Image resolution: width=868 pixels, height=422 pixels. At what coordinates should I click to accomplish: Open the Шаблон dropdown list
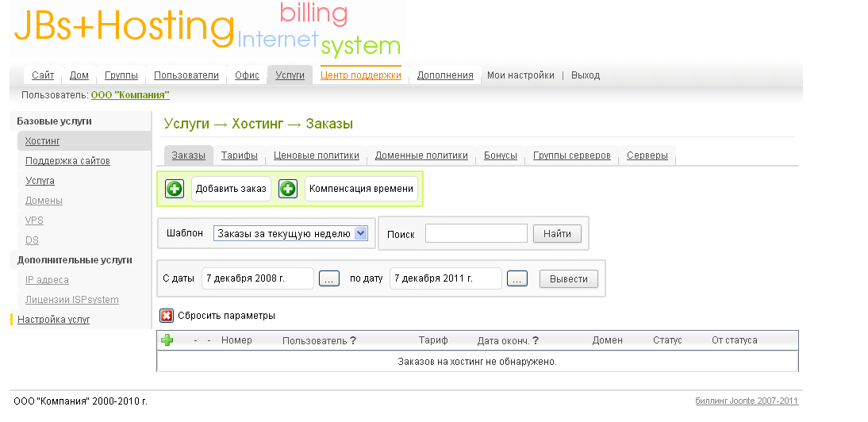[x=360, y=233]
